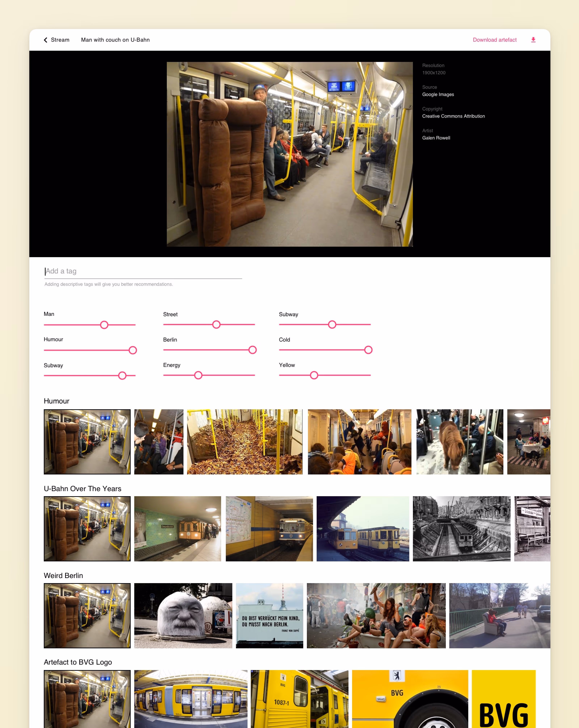Click the pink download arrow icon

pos(533,40)
